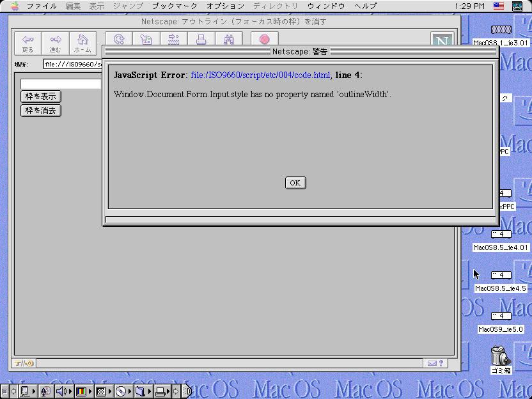The image size is (532, 399).
Task: Go to the ホーム (Home) page
Action: [x=82, y=43]
